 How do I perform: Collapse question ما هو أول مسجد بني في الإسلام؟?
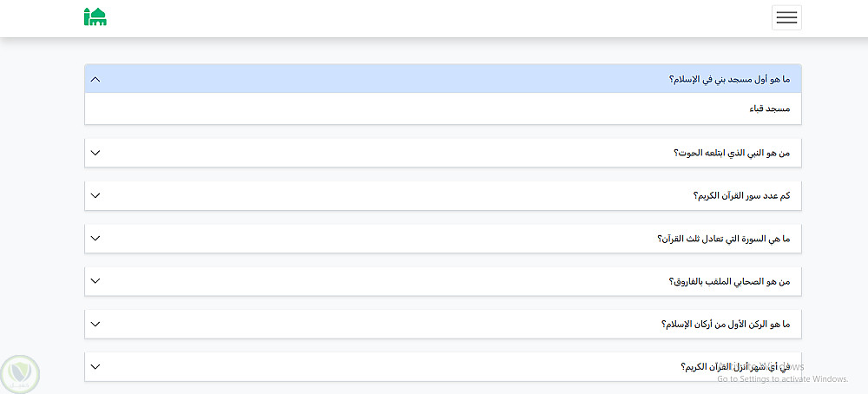(x=729, y=79)
